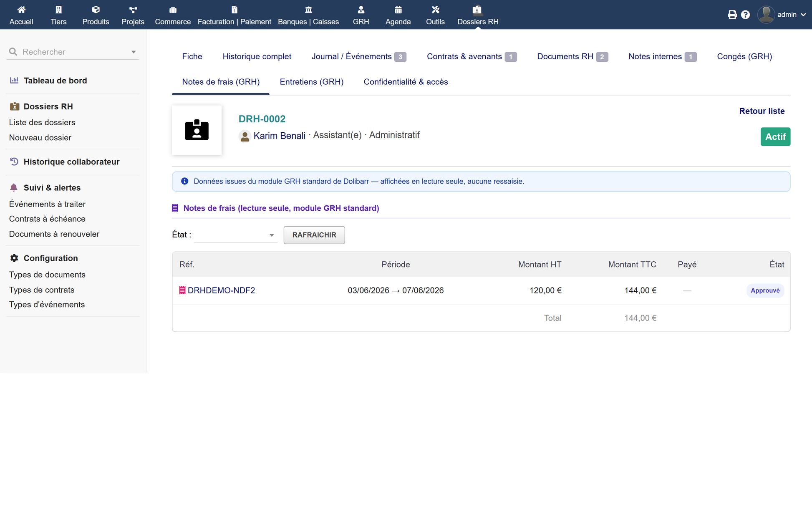Screen dimensions: 812x530
Task: Open the Outils tools icon
Action: click(435, 10)
